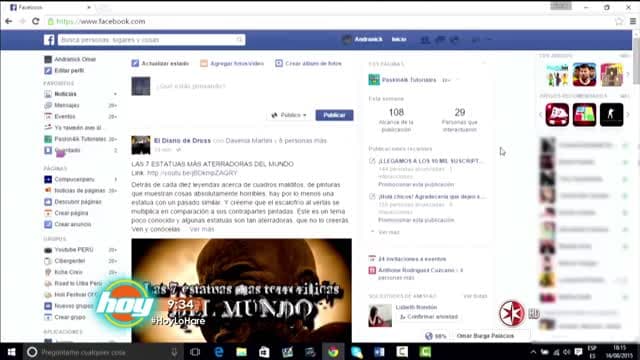This screenshot has height=360, width=640.
Task: Click the Facebook search input field
Action: (x=151, y=40)
